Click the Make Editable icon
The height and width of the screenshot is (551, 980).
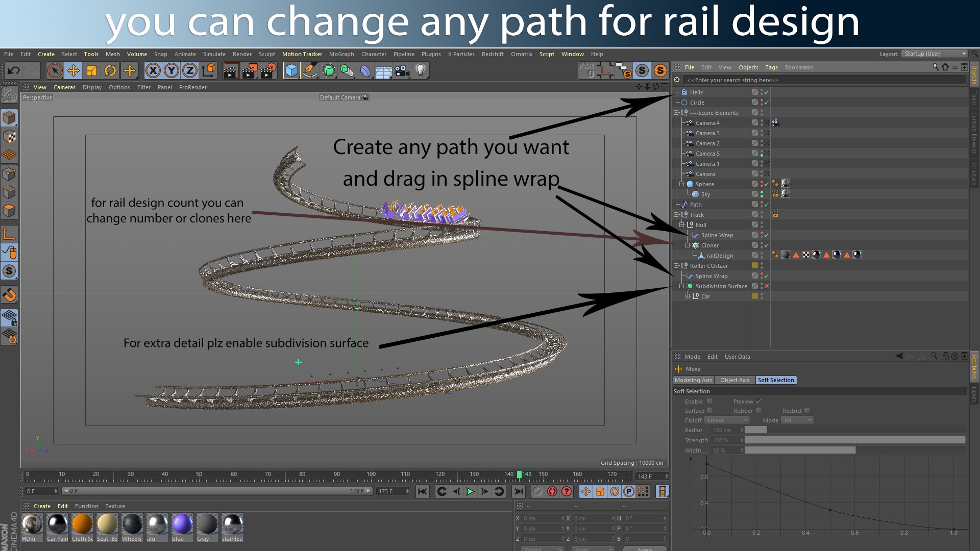point(9,95)
